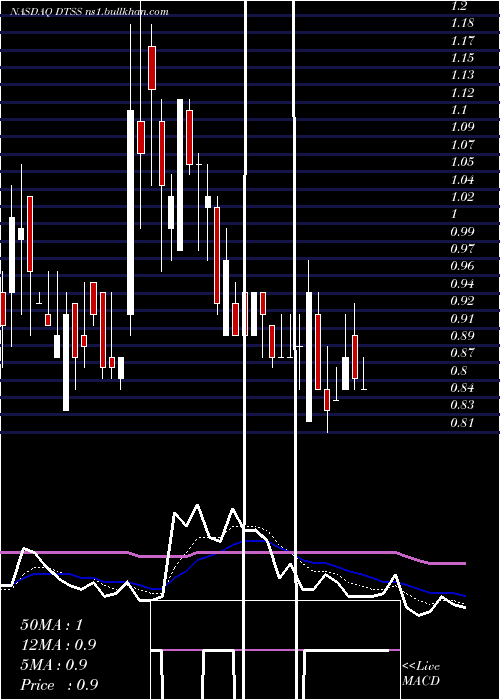Image resolution: width=500 pixels, height=700 pixels.
Task: Select the 1.12 price axis label
Action: pyautogui.click(x=462, y=93)
